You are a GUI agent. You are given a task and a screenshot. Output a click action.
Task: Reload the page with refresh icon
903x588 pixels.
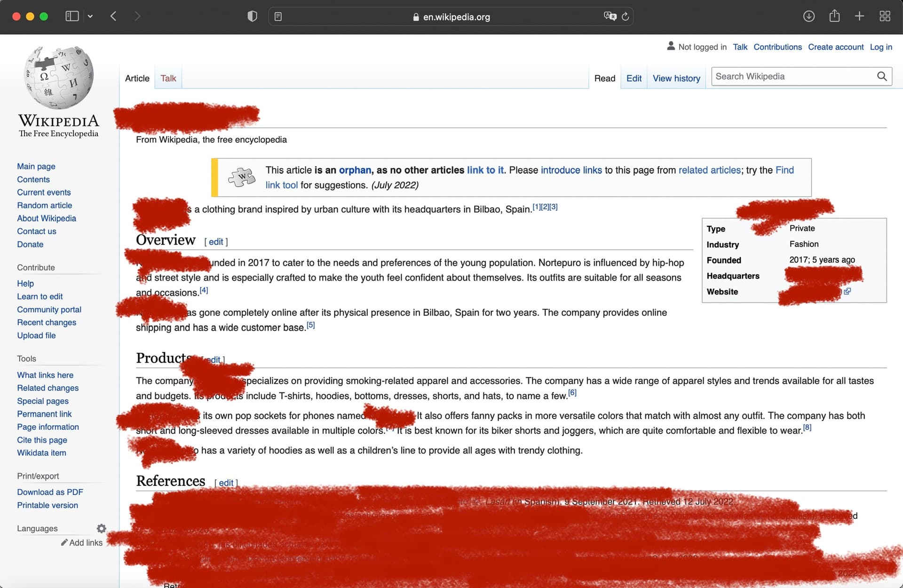pos(626,16)
